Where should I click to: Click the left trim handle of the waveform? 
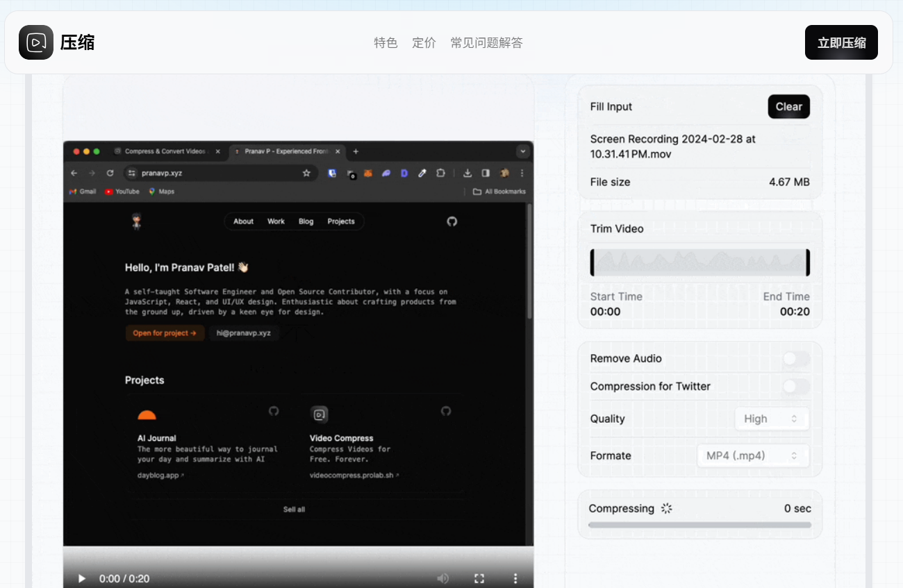click(593, 262)
